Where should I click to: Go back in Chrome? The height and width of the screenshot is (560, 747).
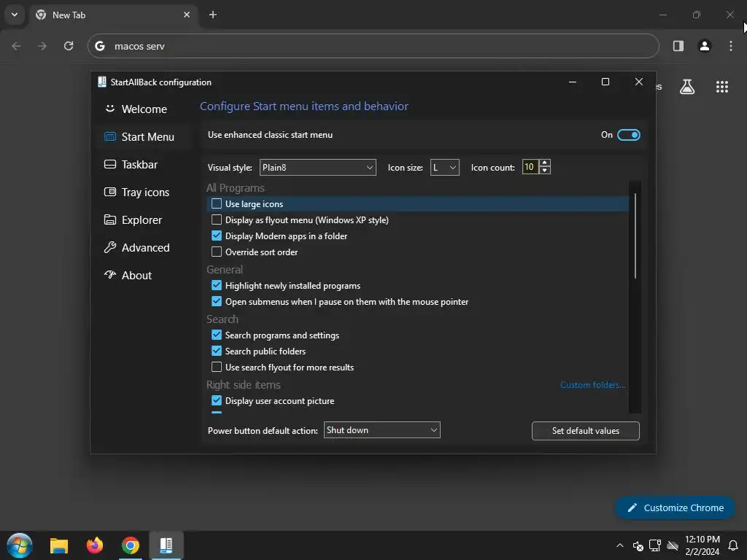click(x=16, y=46)
